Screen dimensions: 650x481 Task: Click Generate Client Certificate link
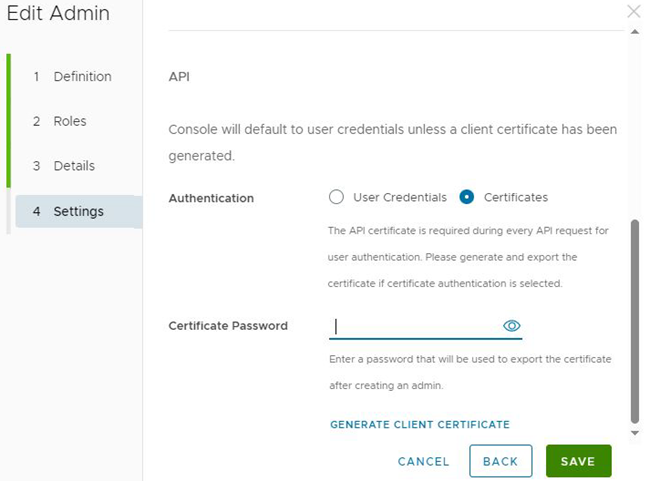click(420, 425)
